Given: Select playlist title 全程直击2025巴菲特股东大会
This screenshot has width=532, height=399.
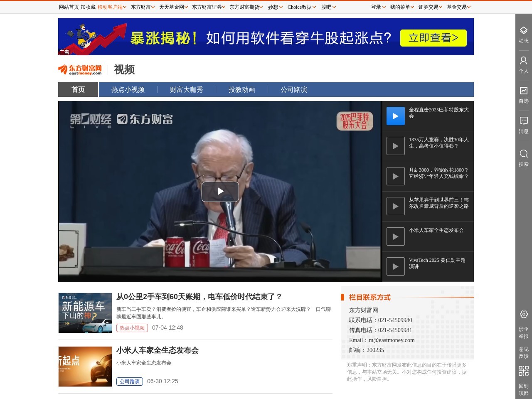Looking at the screenshot, I should tap(439, 113).
